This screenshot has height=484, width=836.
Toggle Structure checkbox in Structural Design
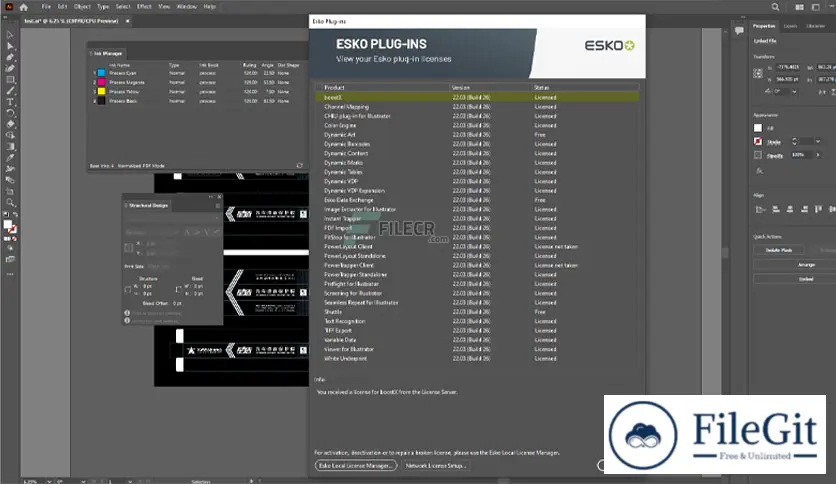coord(128,289)
